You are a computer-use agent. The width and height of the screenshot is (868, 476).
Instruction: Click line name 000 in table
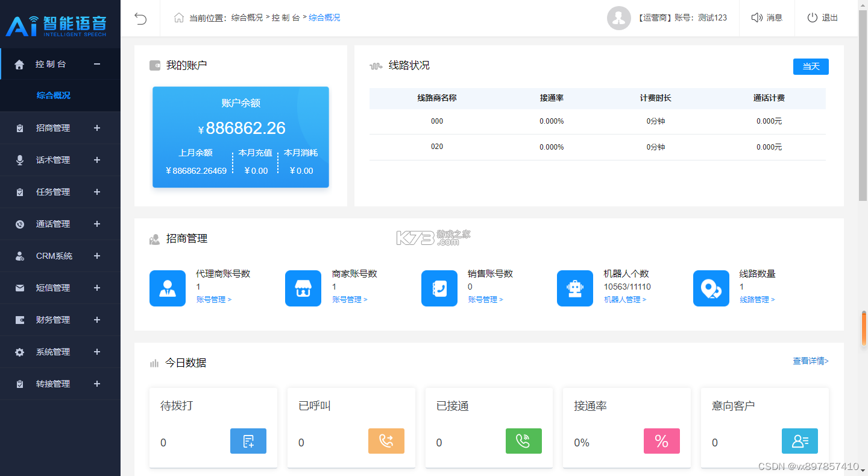[437, 121]
